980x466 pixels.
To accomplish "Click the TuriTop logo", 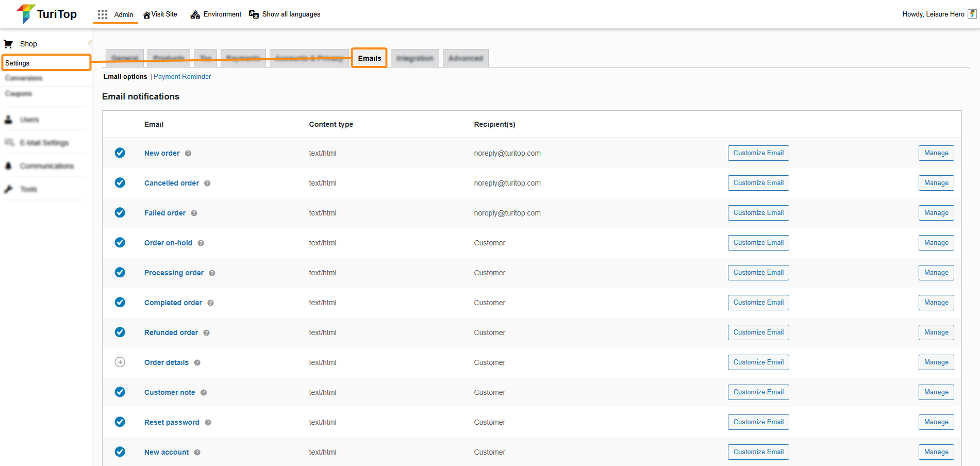I will pos(46,14).
